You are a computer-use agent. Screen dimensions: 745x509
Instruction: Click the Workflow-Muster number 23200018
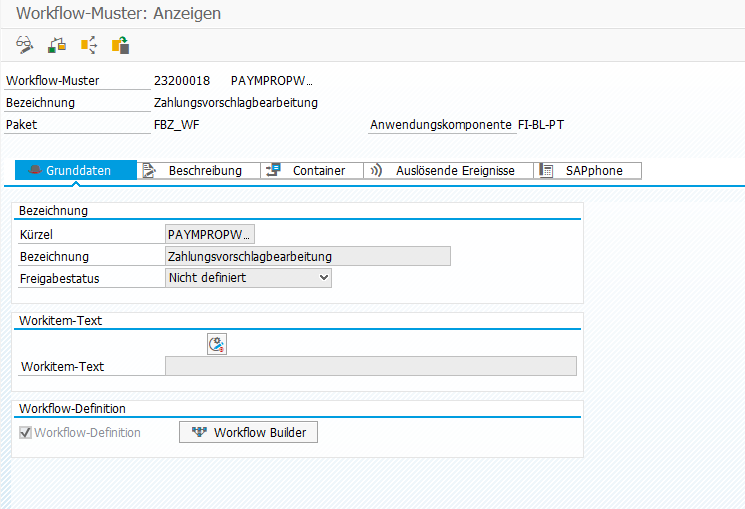(181, 80)
